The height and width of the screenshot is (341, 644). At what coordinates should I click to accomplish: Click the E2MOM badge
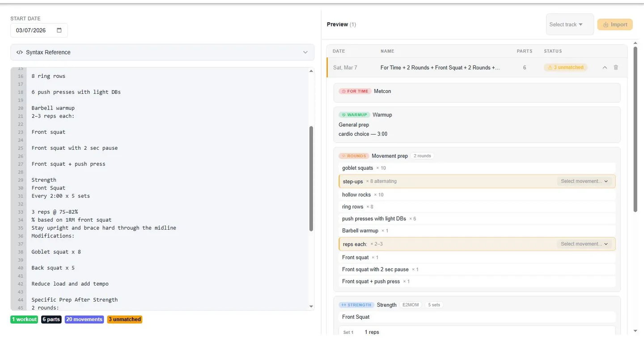pos(411,305)
